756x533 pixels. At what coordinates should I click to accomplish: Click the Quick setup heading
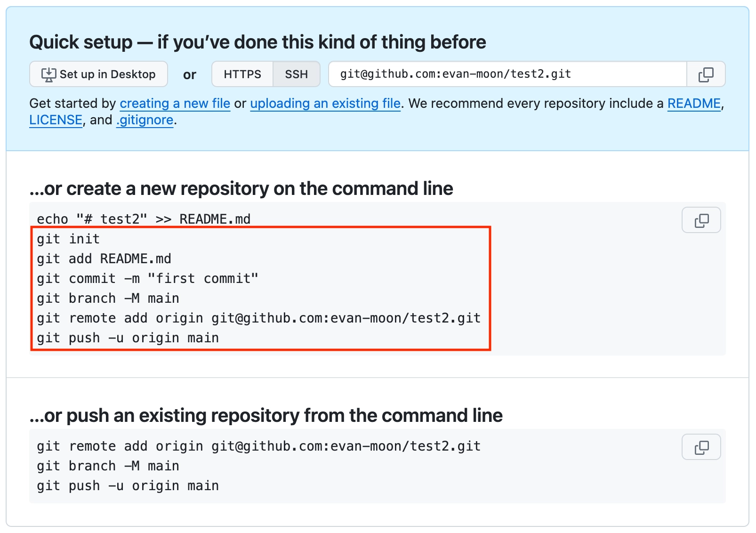[x=257, y=42]
